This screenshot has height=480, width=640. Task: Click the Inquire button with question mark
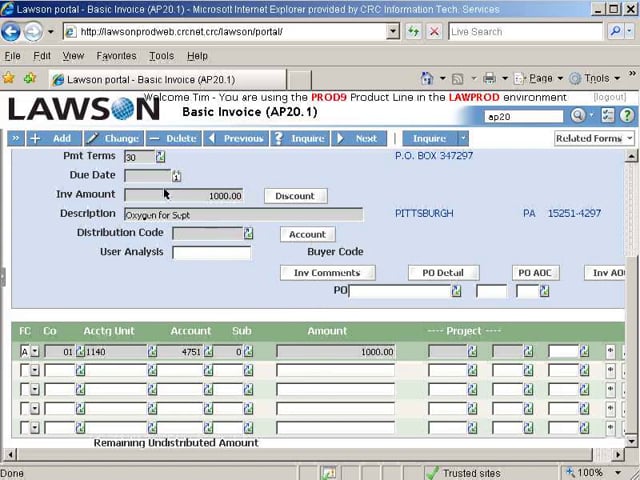tap(300, 138)
